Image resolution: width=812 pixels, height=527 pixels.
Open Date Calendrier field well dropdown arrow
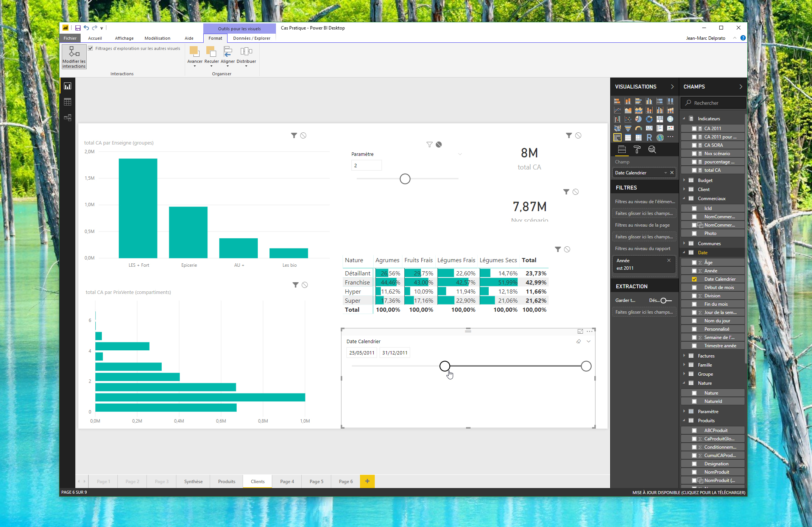tap(665, 173)
